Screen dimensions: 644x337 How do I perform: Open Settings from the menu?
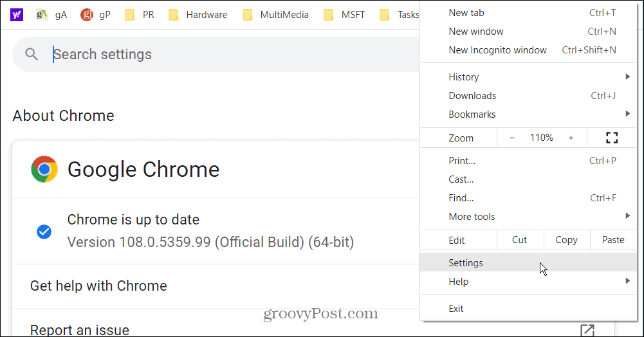click(528, 262)
